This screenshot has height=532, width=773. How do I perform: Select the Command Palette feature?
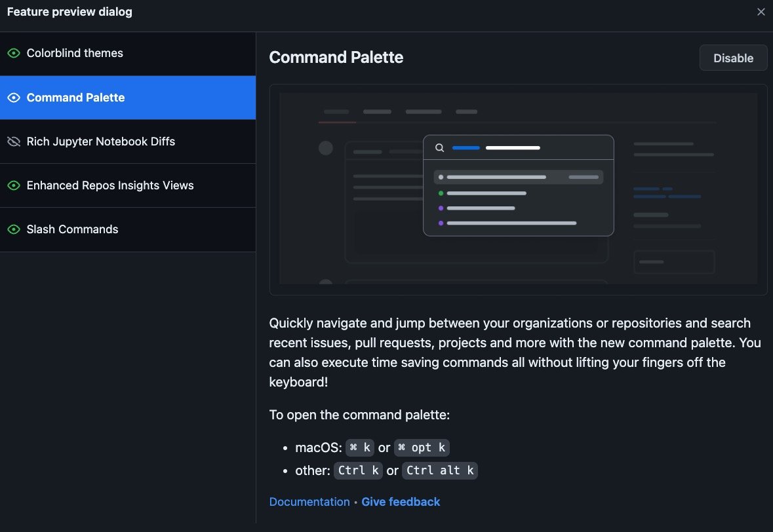click(x=128, y=98)
